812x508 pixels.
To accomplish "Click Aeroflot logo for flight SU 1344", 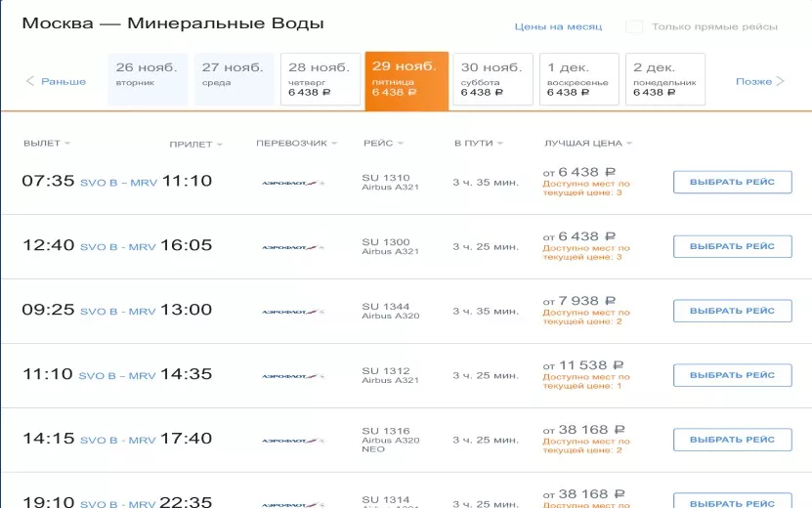I will (x=293, y=312).
